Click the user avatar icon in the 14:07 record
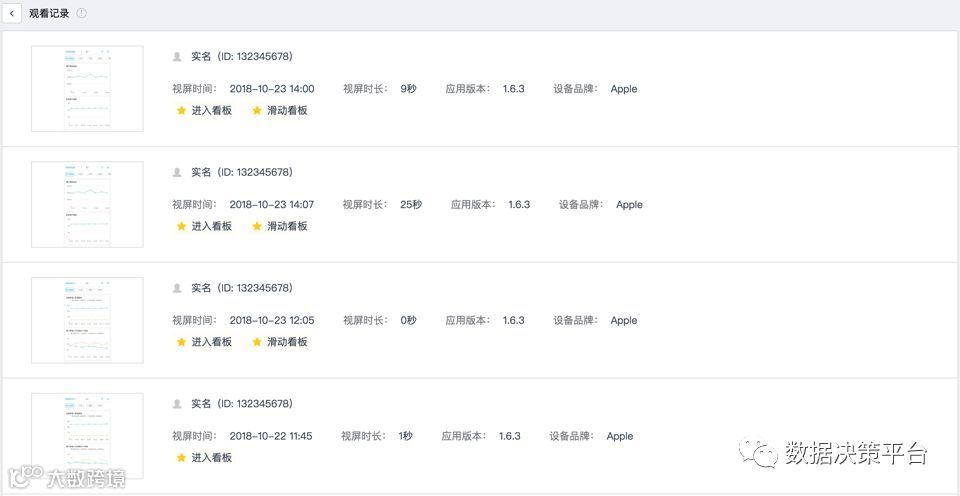This screenshot has width=960, height=496. pyautogui.click(x=178, y=173)
